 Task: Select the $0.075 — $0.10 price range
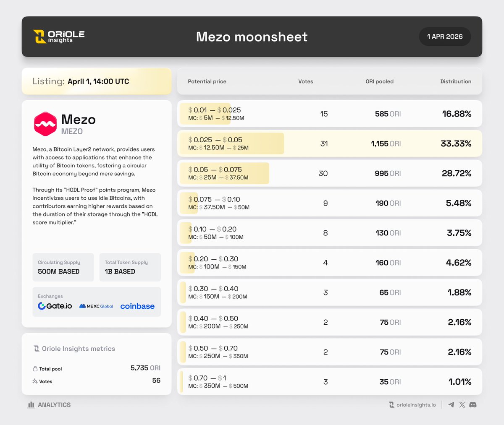click(214, 199)
